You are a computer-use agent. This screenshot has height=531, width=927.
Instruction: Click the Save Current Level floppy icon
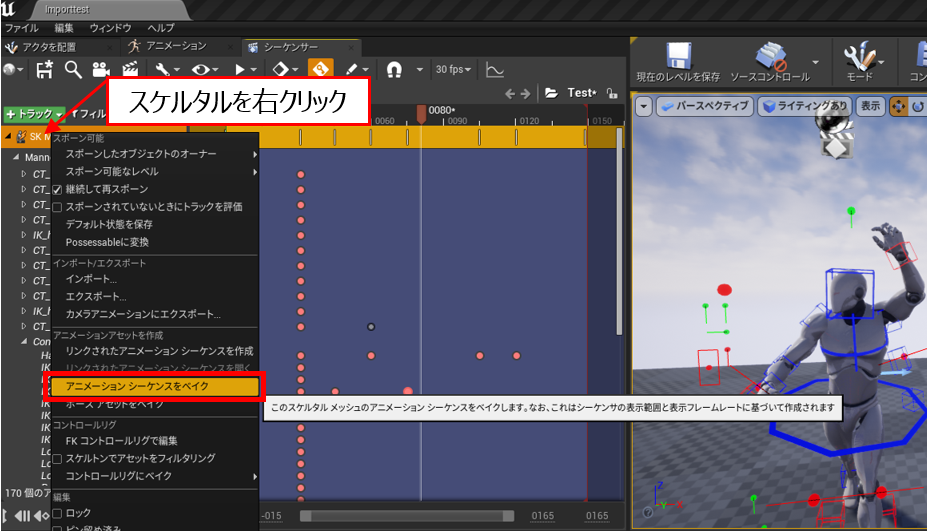(678, 56)
